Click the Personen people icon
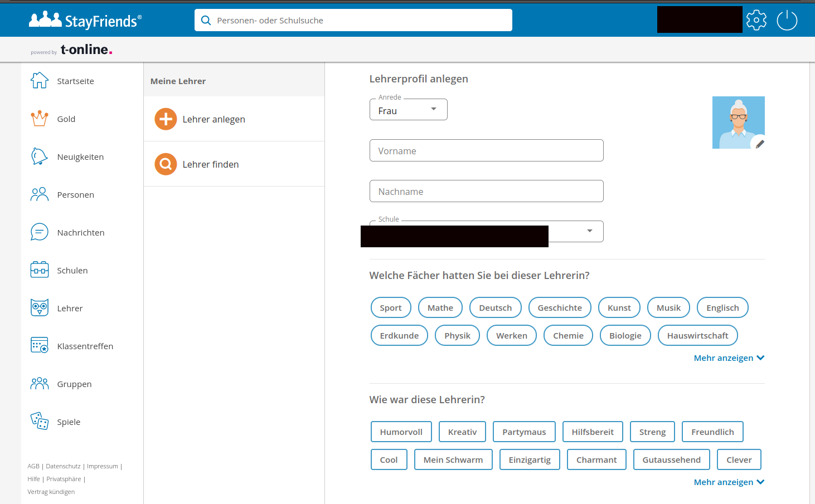This screenshot has width=815, height=504. [x=40, y=194]
